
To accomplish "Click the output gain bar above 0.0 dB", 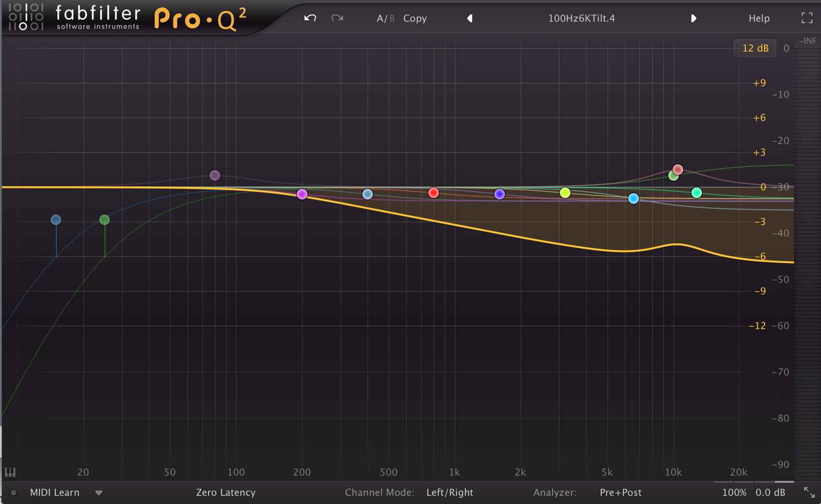I will (784, 482).
